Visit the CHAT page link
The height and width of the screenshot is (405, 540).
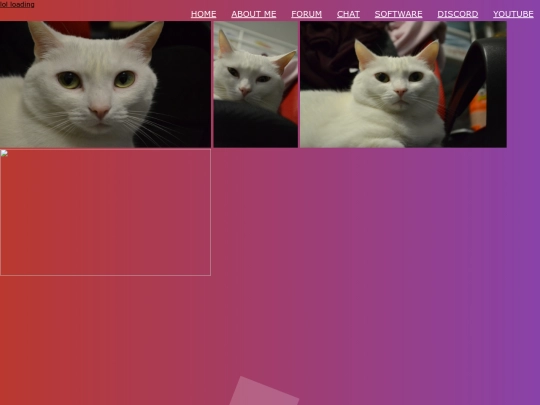click(x=348, y=14)
